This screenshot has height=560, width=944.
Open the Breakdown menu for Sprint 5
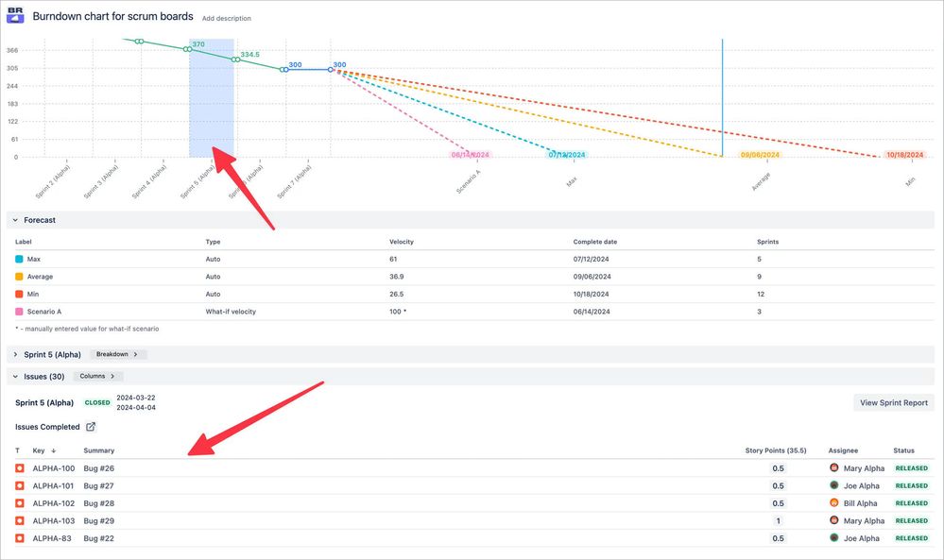pyautogui.click(x=116, y=354)
